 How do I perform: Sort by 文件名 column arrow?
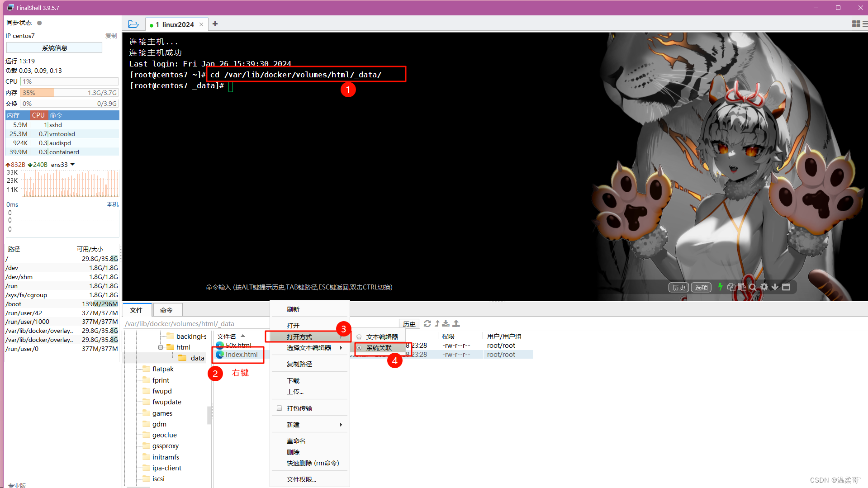[243, 336]
